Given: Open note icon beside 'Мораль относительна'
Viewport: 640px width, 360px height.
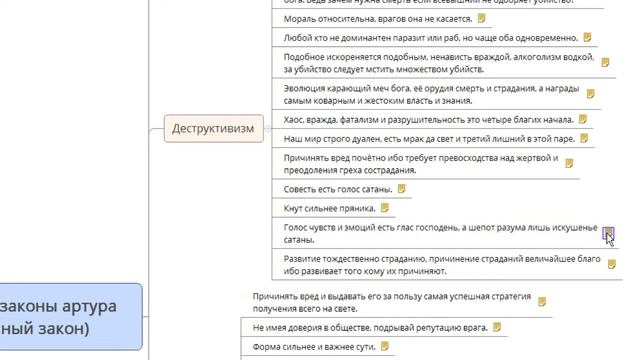Looking at the screenshot, I should [482, 18].
